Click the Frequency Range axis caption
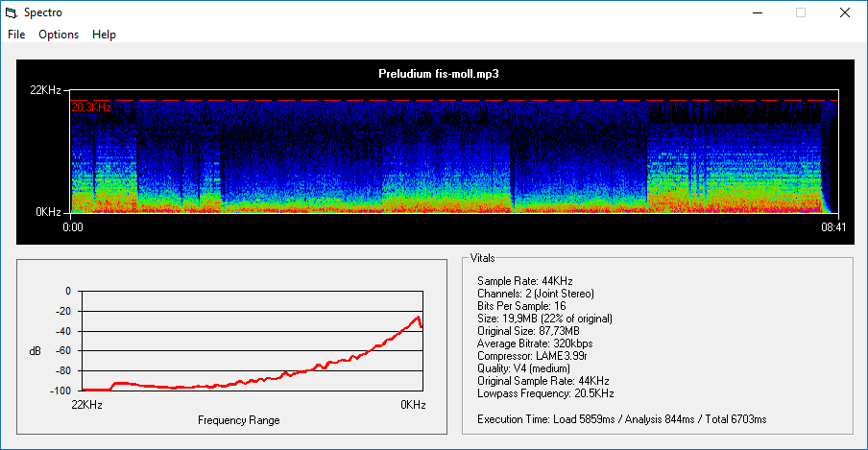868x450 pixels. pyautogui.click(x=238, y=420)
